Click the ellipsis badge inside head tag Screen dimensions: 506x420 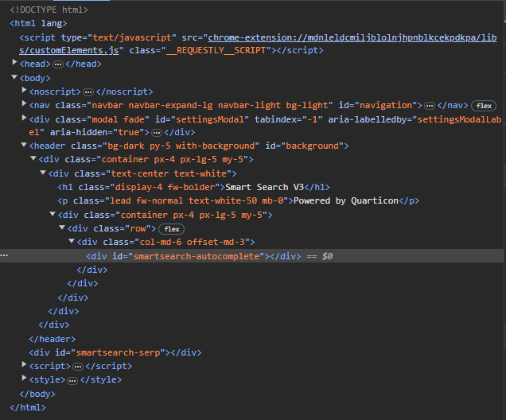click(58, 64)
